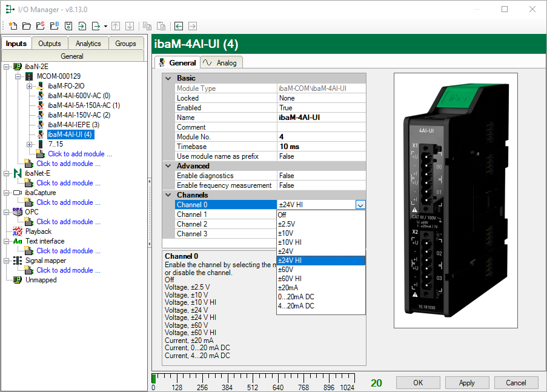Image resolution: width=547 pixels, height=392 pixels.
Task: Click the open folder icon with red S
Action: pos(40,26)
